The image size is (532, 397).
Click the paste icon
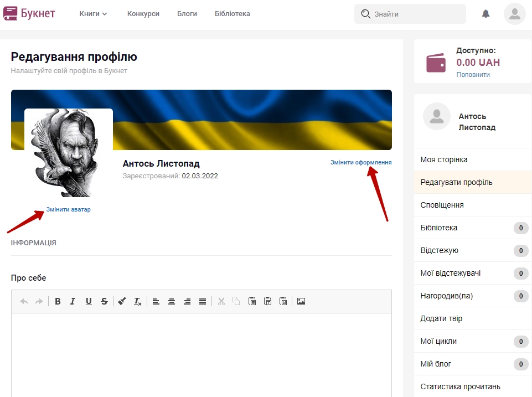click(252, 301)
